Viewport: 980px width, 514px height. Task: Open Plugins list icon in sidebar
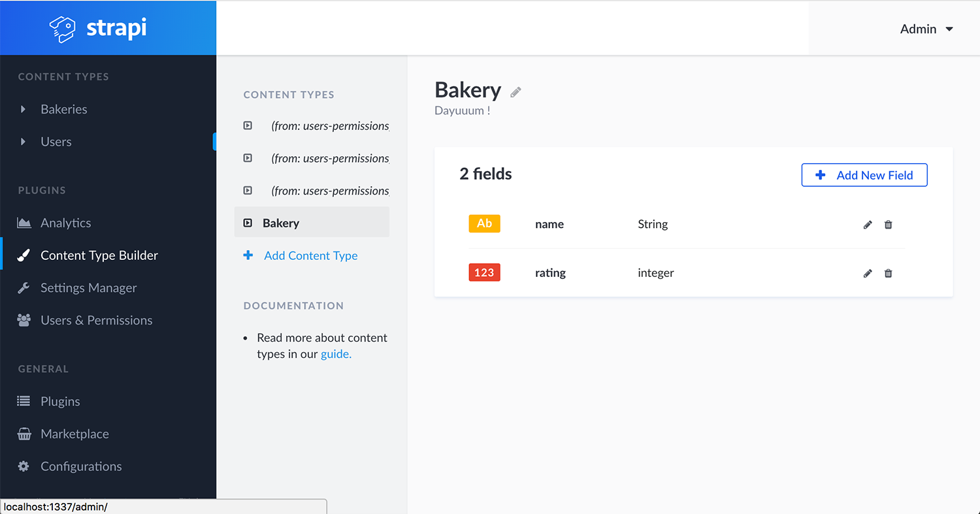pyautogui.click(x=24, y=401)
